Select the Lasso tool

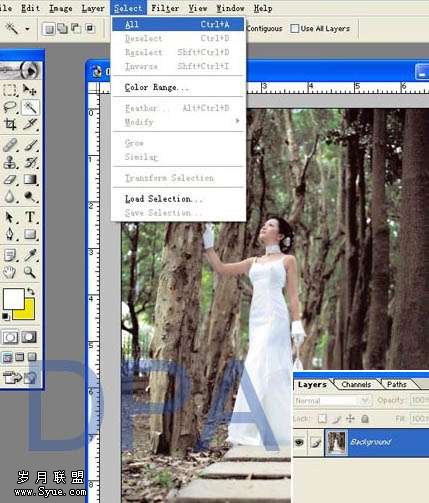[10, 107]
